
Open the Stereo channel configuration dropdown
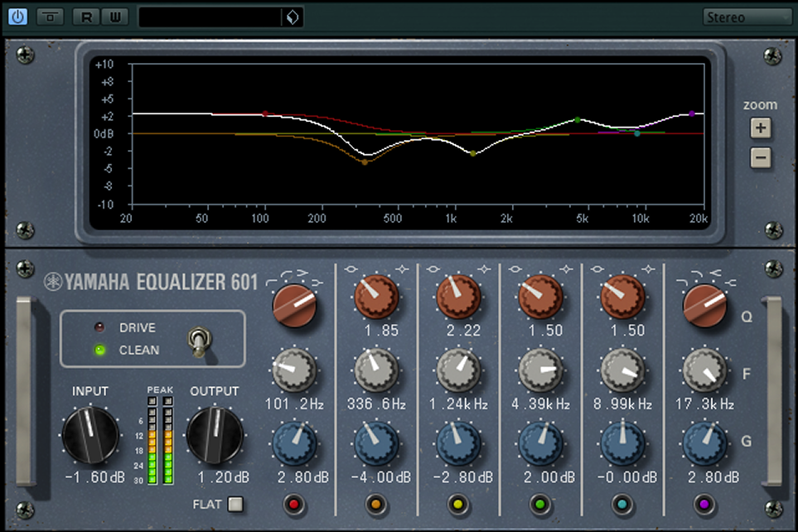(747, 17)
